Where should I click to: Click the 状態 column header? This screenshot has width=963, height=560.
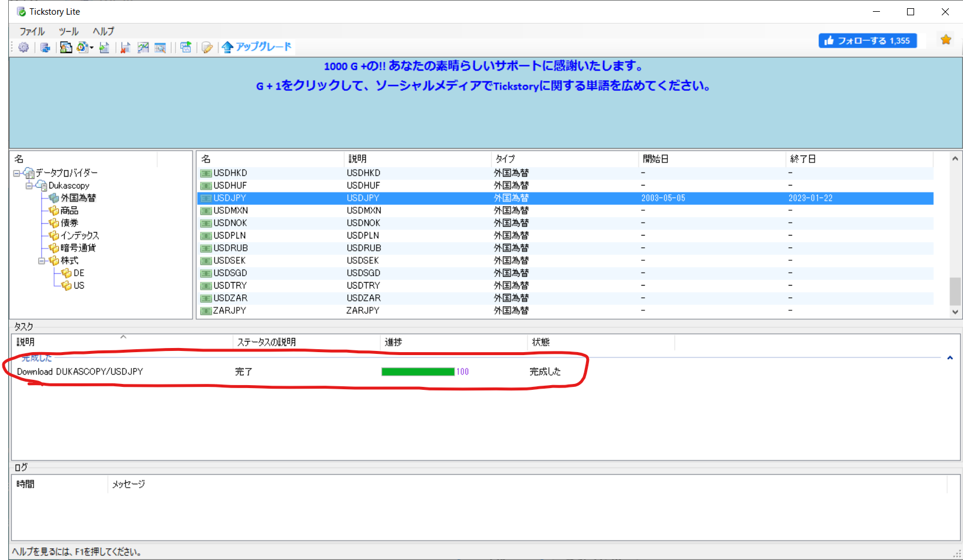(x=601, y=342)
